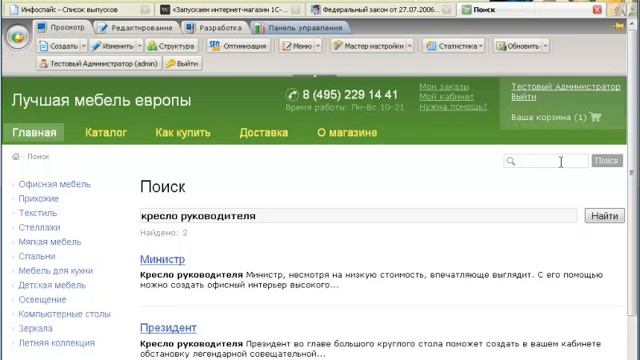Click the Обновить toolbar button
640x360 pixels.
(x=518, y=46)
